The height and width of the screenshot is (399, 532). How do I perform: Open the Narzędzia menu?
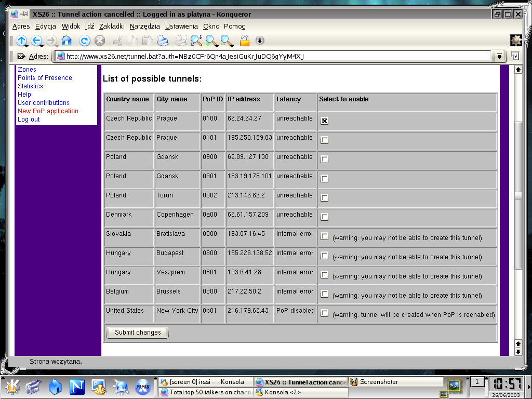pyautogui.click(x=145, y=26)
